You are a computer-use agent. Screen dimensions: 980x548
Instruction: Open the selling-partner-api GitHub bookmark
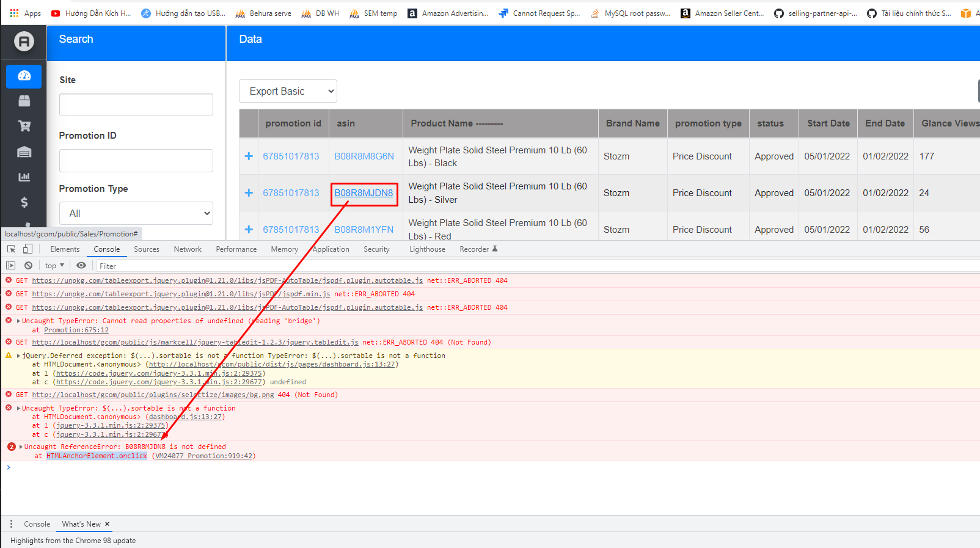(x=816, y=13)
